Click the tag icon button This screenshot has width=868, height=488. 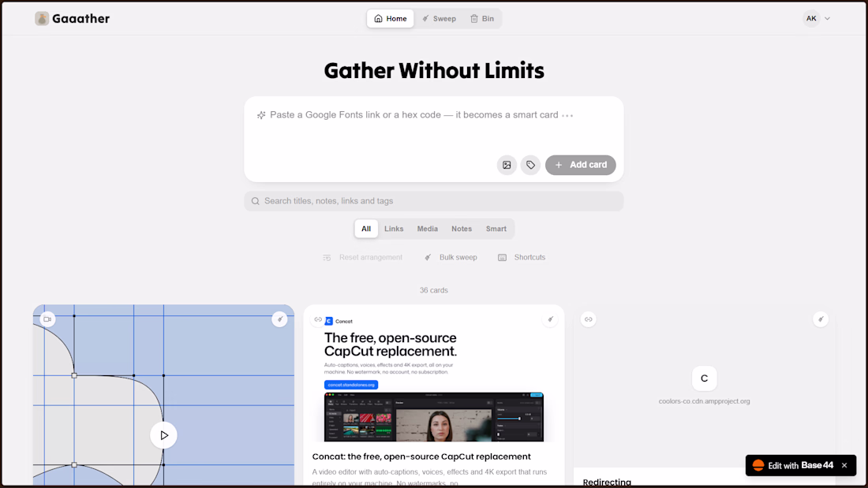click(530, 165)
